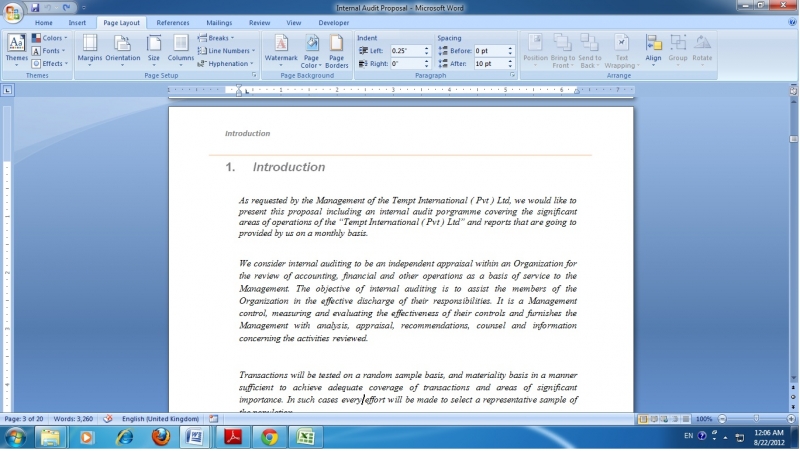800x451 pixels.
Task: Expand the Hyphenation dropdown
Action: click(226, 63)
